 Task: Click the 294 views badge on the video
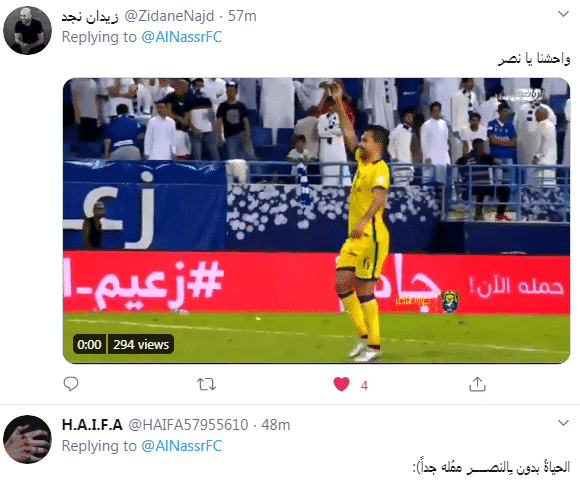click(x=141, y=344)
